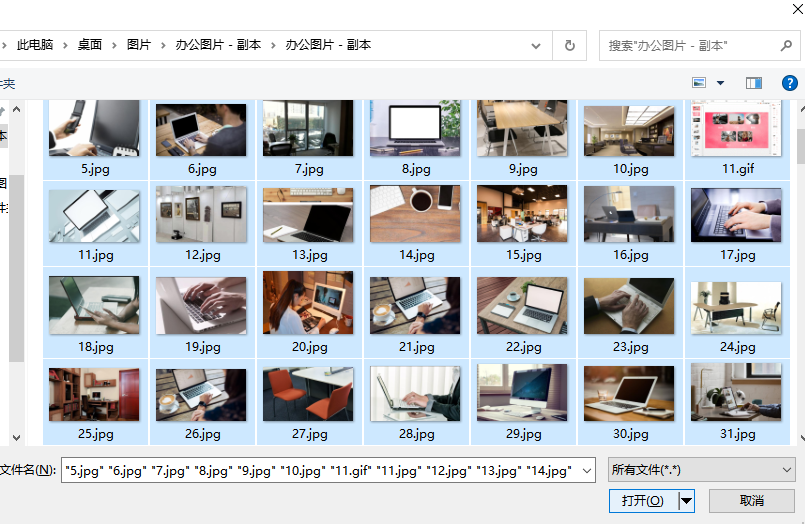Click the navigation pane scrollbar thumb

click(x=16, y=268)
